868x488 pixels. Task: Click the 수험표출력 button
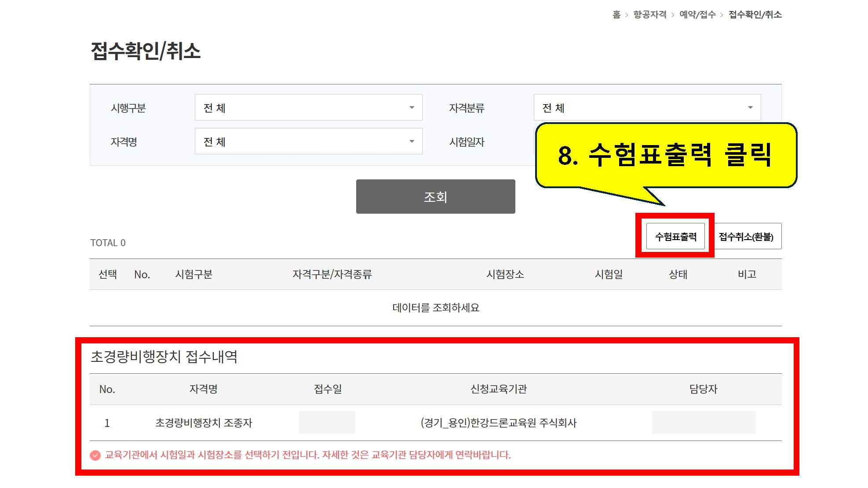pyautogui.click(x=675, y=237)
